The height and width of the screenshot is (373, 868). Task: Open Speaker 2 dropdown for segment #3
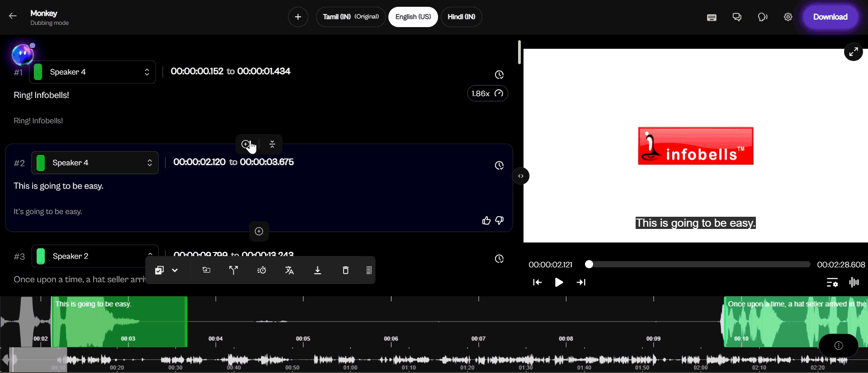point(95,256)
